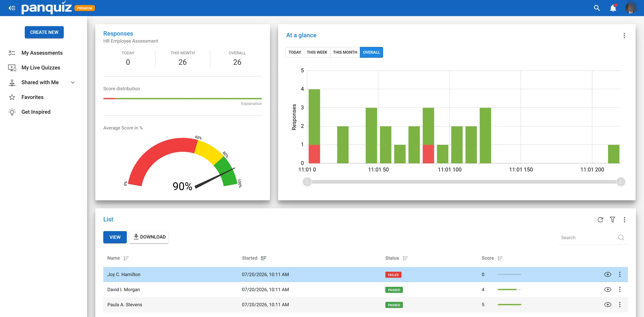
Task: Expand Shared with Me chevron
Action: click(73, 82)
